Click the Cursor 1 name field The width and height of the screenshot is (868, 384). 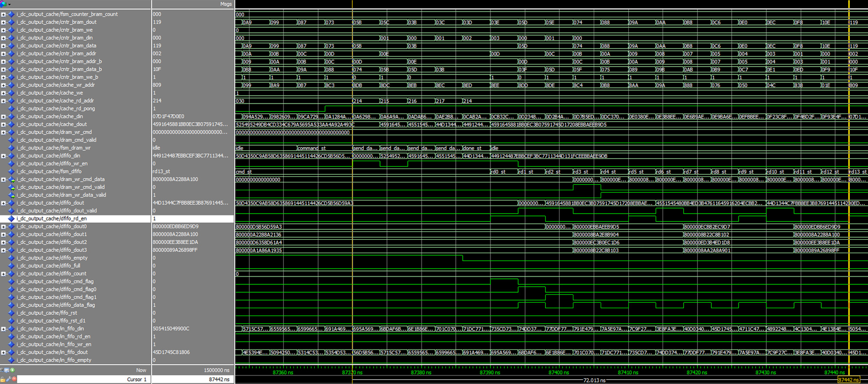(82, 379)
